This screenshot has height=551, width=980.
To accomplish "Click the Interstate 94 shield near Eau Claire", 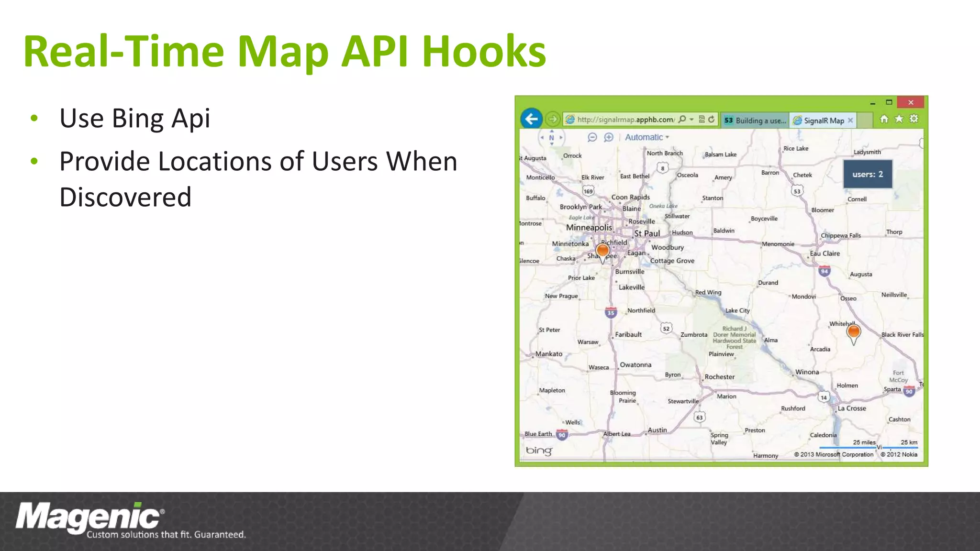I will coord(824,271).
